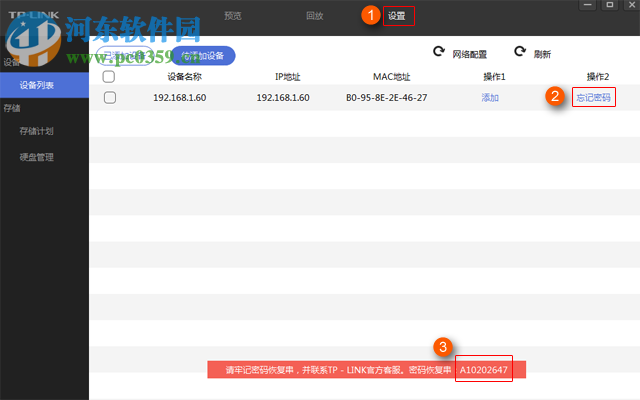Click the 网络配置 refresh icon
The width and height of the screenshot is (640, 400).
(439, 51)
